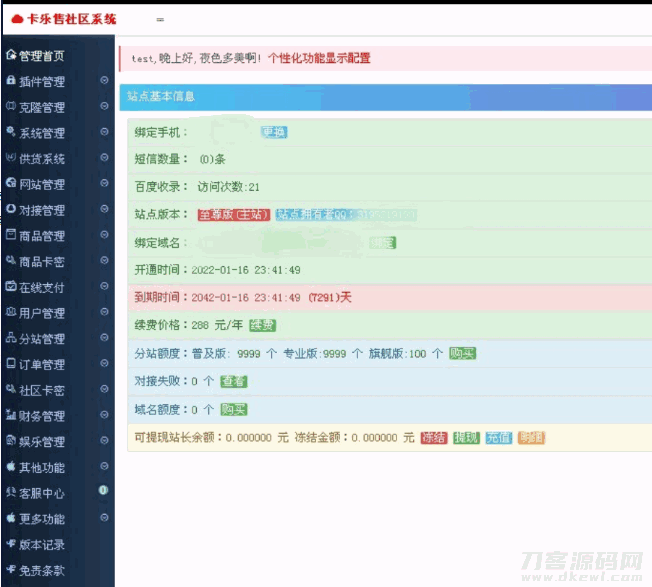
Task: Expand the 订单管理 submenu arrow
Action: coord(104,364)
